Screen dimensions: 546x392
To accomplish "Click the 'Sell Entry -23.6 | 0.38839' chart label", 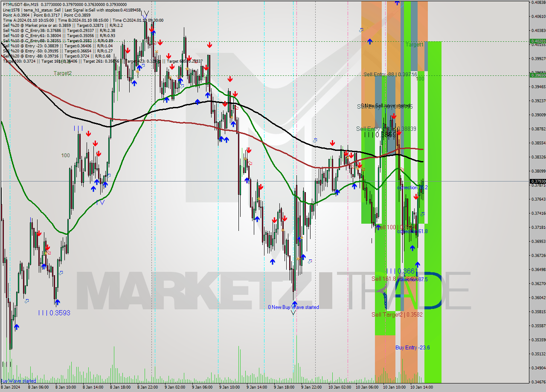I will 386,128.
